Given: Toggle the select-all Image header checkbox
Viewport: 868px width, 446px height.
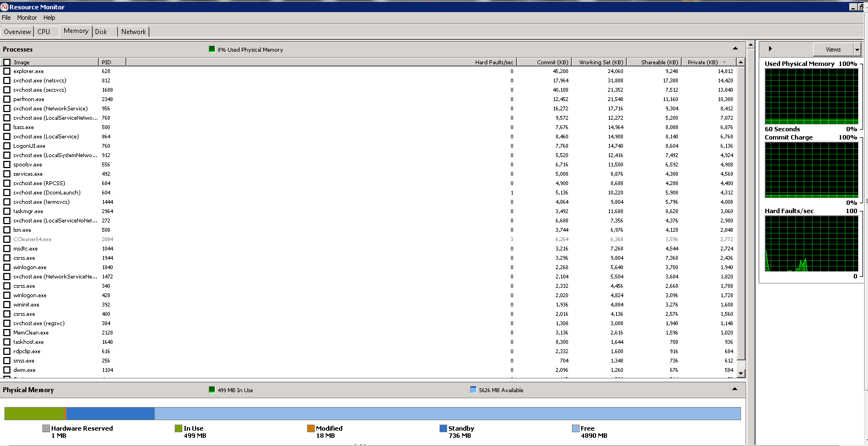Looking at the screenshot, I should [7, 63].
